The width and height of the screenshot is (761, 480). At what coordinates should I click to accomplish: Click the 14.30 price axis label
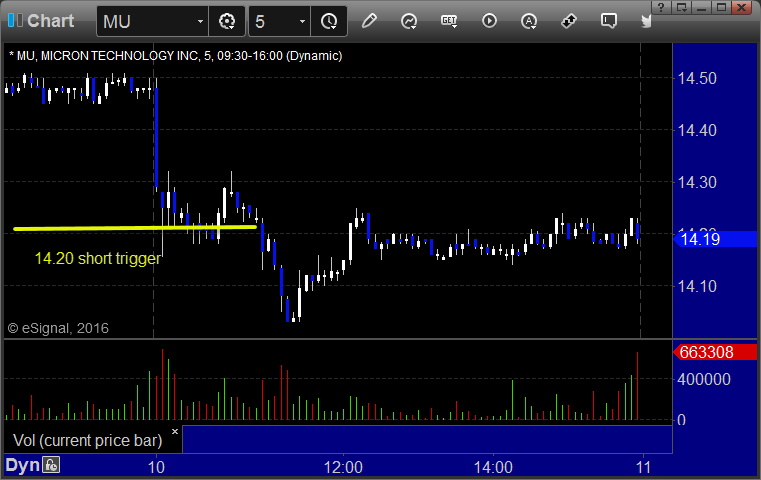click(x=697, y=182)
